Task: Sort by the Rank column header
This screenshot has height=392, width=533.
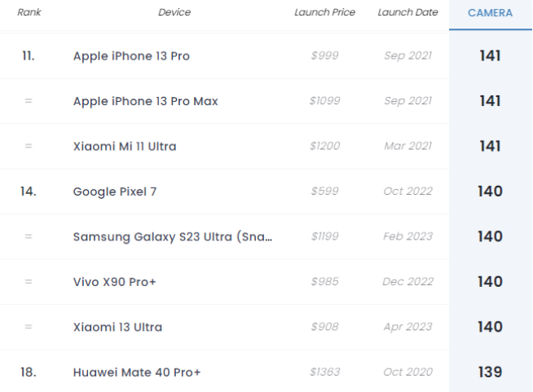Action: [29, 13]
